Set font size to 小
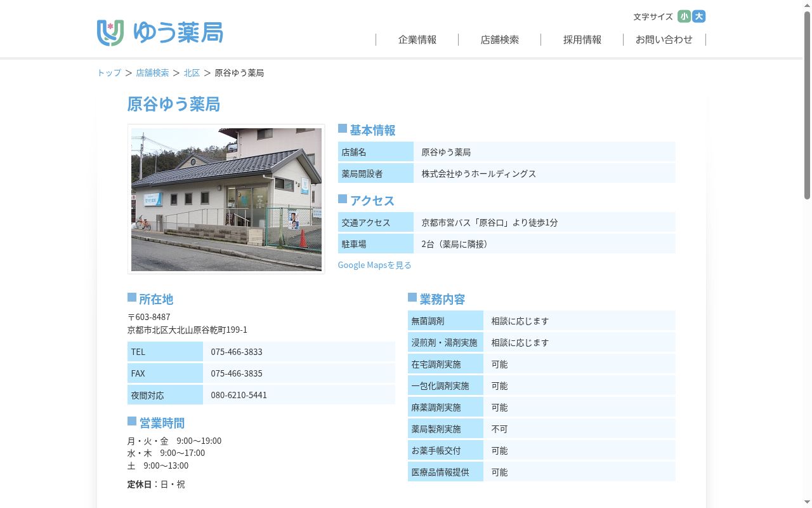The height and width of the screenshot is (508, 812). pyautogui.click(x=684, y=17)
